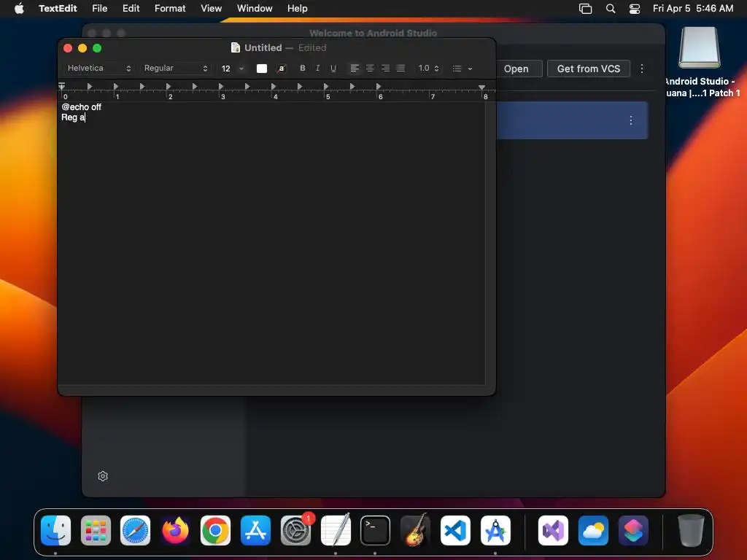Viewport: 747px width, 560px height.
Task: Justify the text
Action: point(400,68)
